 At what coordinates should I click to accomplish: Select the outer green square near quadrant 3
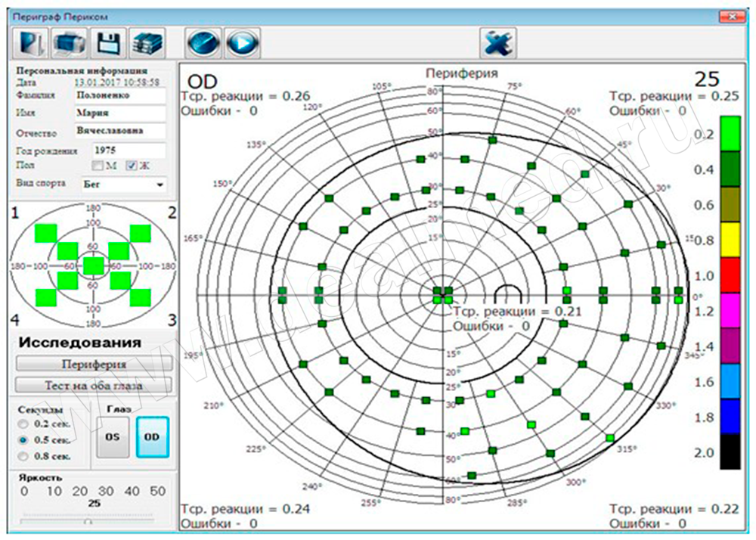coord(141,297)
